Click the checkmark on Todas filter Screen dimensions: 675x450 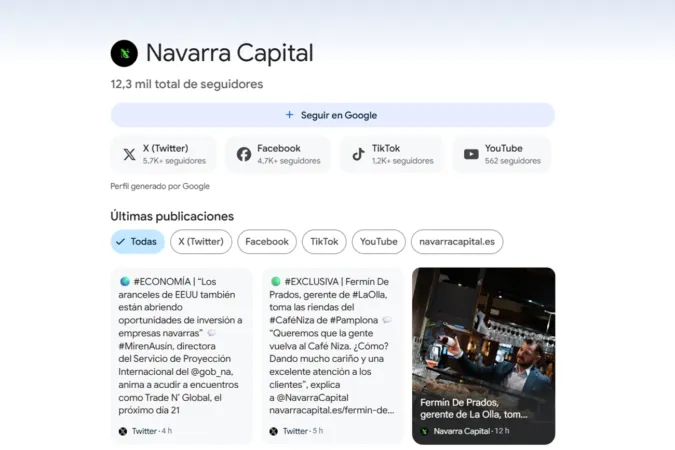(x=121, y=242)
